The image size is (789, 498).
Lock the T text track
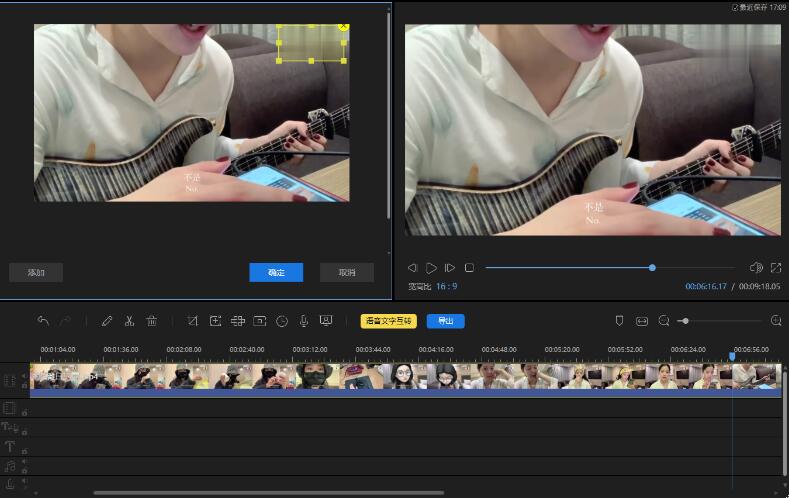[x=24, y=451]
